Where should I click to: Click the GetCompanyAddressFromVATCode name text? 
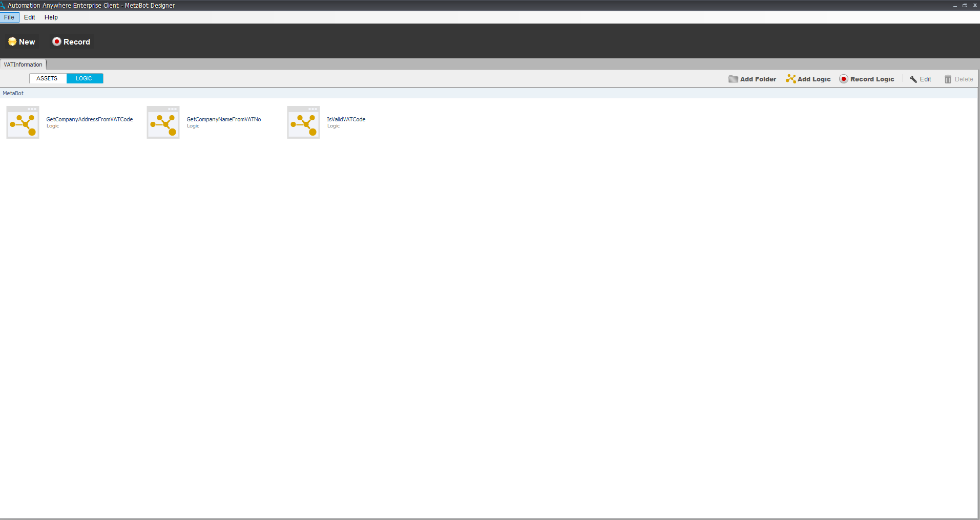tap(90, 119)
